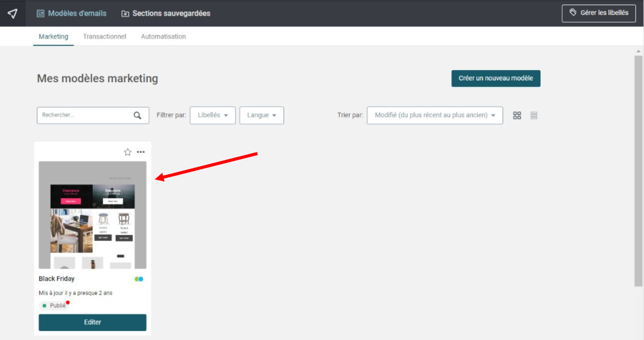Open Modèles d'emails section

pos(71,13)
